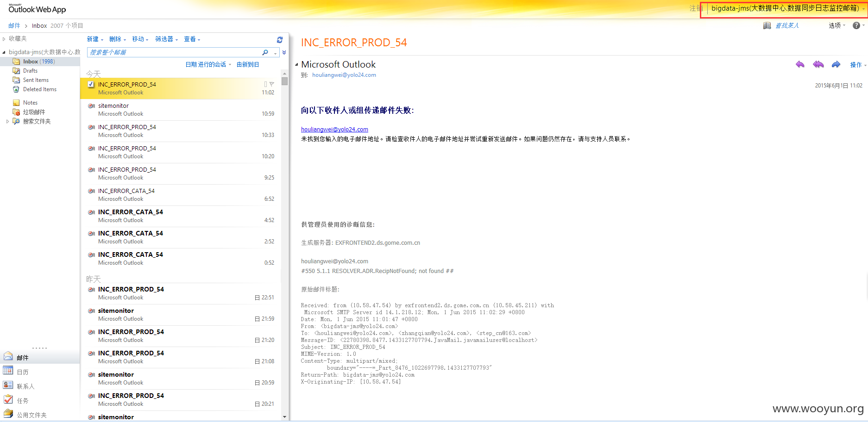
Task: Click the message list scrollbar down arrow
Action: point(284,417)
